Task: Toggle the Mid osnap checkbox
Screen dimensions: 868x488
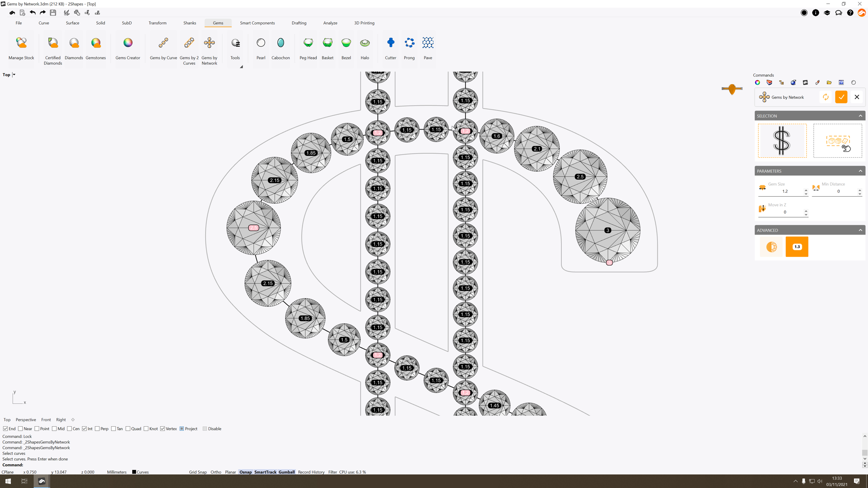Action: (x=54, y=429)
